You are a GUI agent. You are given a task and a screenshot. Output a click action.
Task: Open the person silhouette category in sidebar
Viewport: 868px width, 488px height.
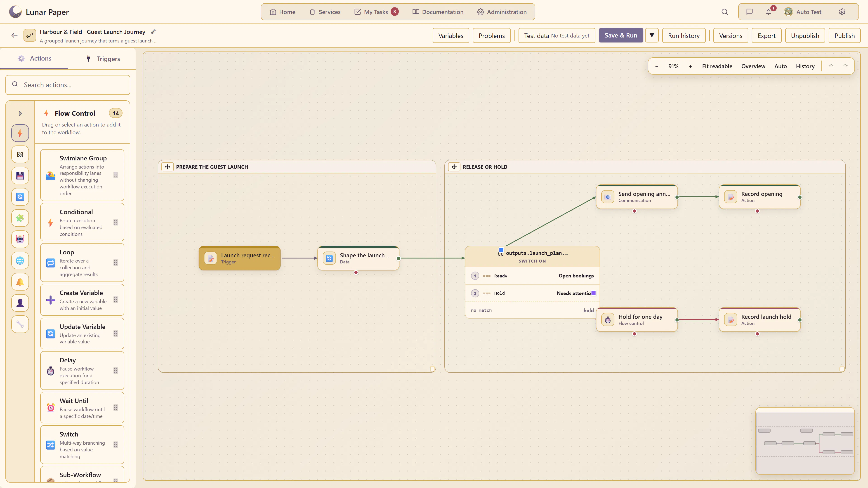tap(20, 303)
